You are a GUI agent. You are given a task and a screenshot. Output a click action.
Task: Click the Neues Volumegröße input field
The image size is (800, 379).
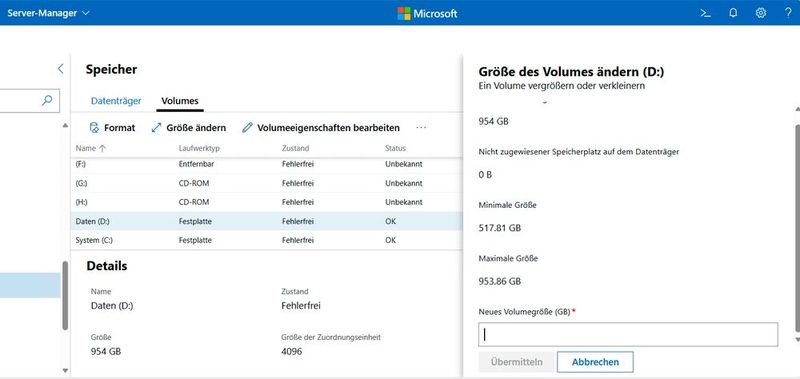coord(628,335)
